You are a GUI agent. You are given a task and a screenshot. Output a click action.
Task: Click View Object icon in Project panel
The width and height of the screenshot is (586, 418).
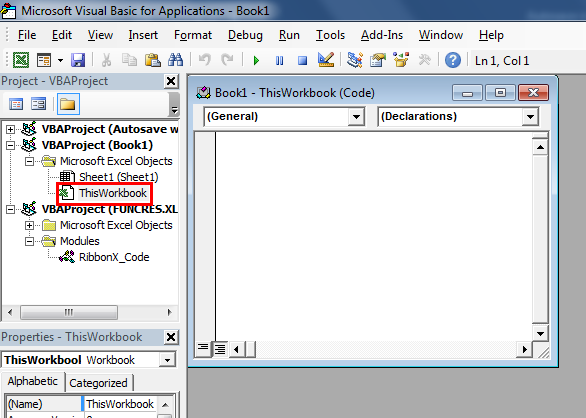tap(38, 104)
